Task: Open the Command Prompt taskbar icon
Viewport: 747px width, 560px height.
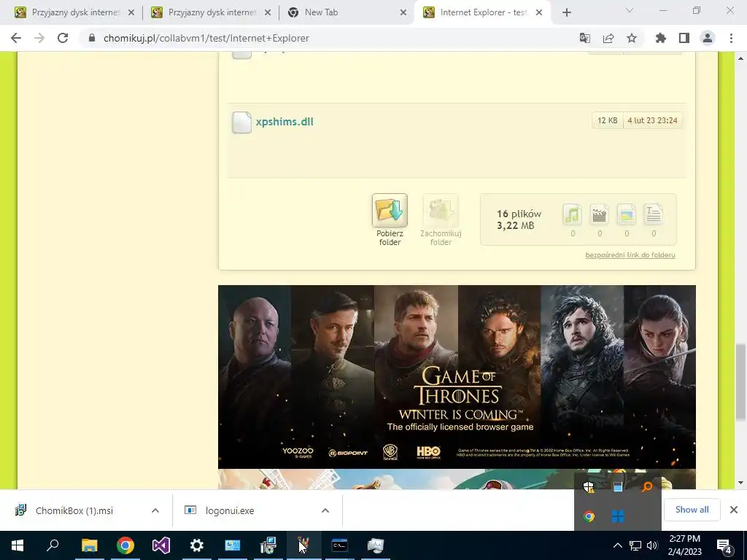Action: coord(340,545)
